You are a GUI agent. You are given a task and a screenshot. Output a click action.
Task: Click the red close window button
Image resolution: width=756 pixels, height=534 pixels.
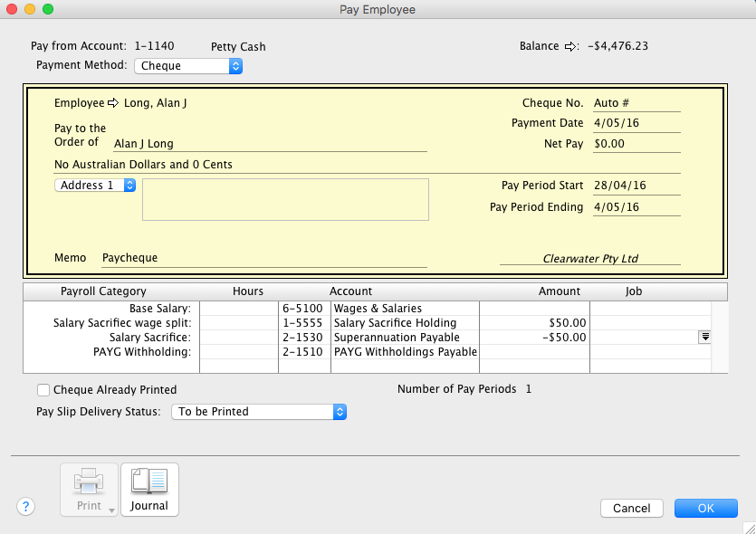click(x=12, y=9)
